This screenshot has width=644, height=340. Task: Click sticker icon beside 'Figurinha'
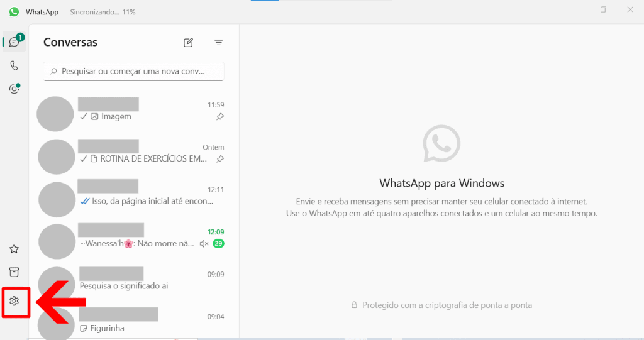click(84, 329)
